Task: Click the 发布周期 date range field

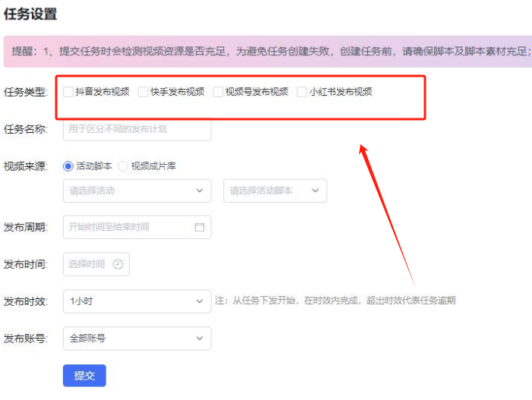Action: [x=137, y=227]
